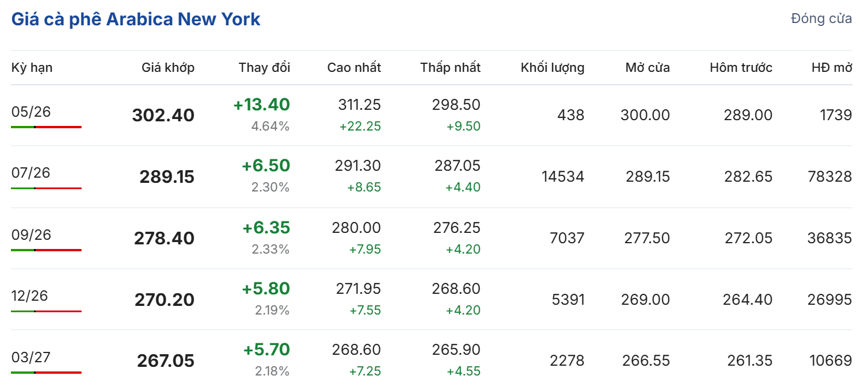
Task: Click the 14534 volume value
Action: pos(562,177)
